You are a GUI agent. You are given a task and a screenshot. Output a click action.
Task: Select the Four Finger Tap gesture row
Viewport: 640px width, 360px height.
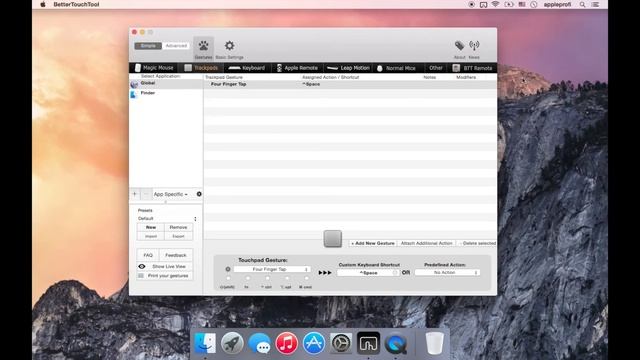350,84
